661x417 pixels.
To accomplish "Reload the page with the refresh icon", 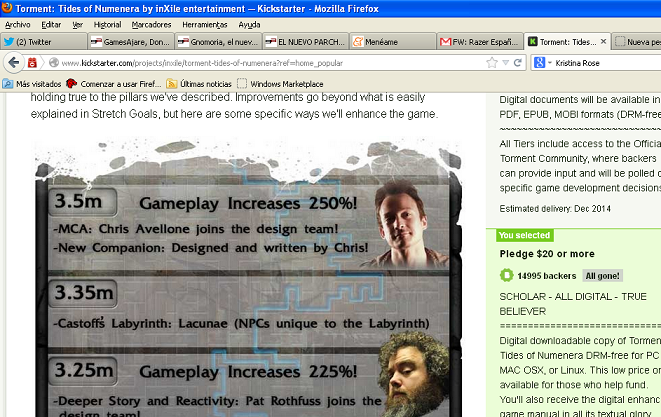I will coord(518,63).
